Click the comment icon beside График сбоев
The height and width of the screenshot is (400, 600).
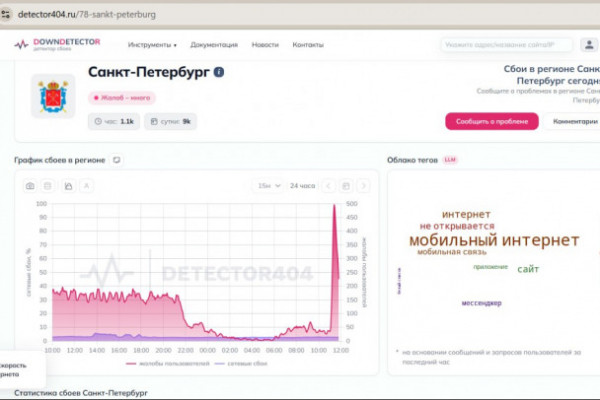point(117,160)
